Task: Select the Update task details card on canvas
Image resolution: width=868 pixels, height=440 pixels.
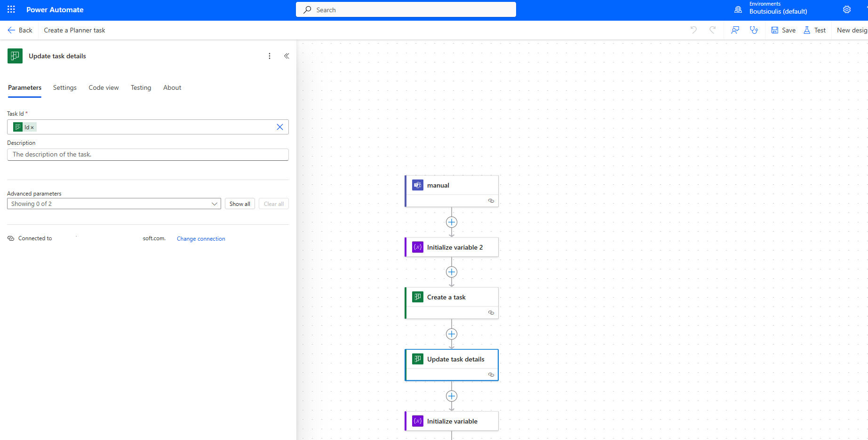Action: coord(452,365)
